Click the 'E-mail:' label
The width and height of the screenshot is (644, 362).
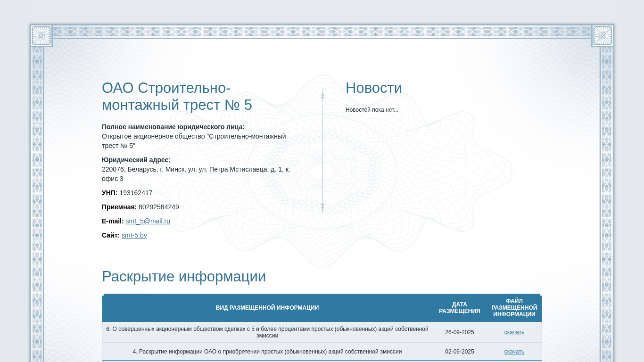113,221
